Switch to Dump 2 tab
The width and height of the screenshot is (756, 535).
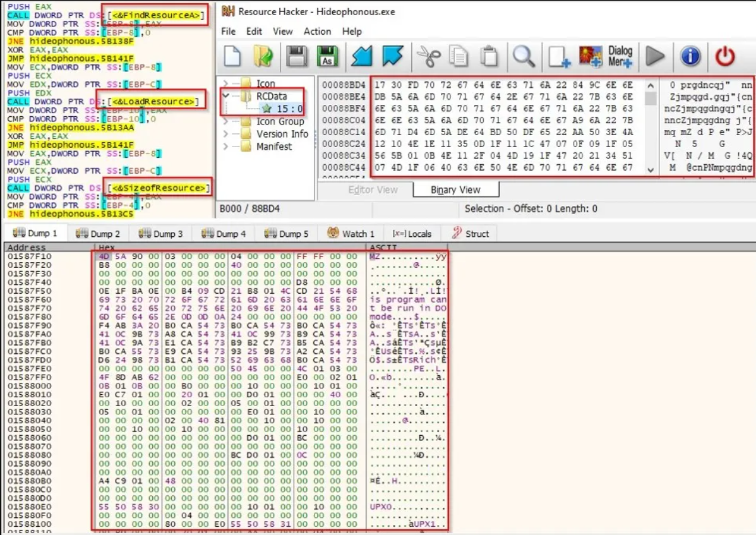[98, 234]
